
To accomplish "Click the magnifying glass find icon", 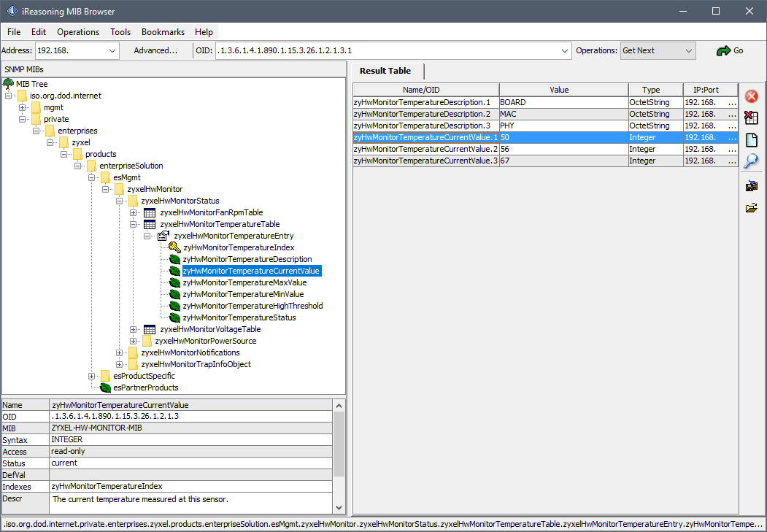I will pos(751,161).
